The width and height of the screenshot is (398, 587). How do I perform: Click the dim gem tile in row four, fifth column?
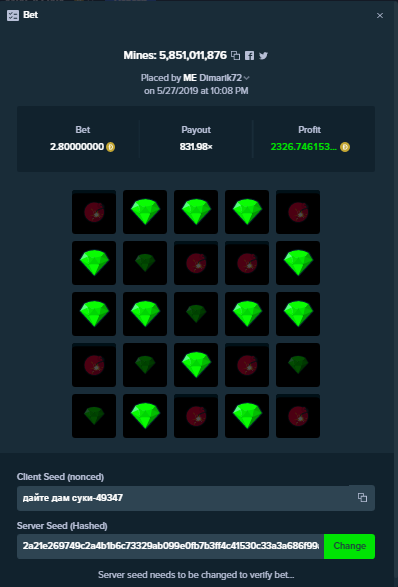[x=298, y=365]
